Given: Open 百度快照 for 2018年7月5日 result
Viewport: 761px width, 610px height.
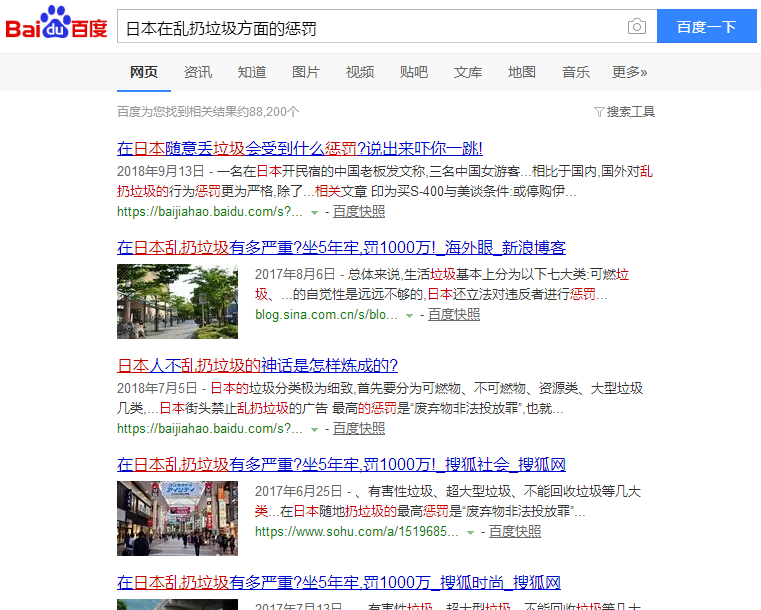Looking at the screenshot, I should point(359,429).
